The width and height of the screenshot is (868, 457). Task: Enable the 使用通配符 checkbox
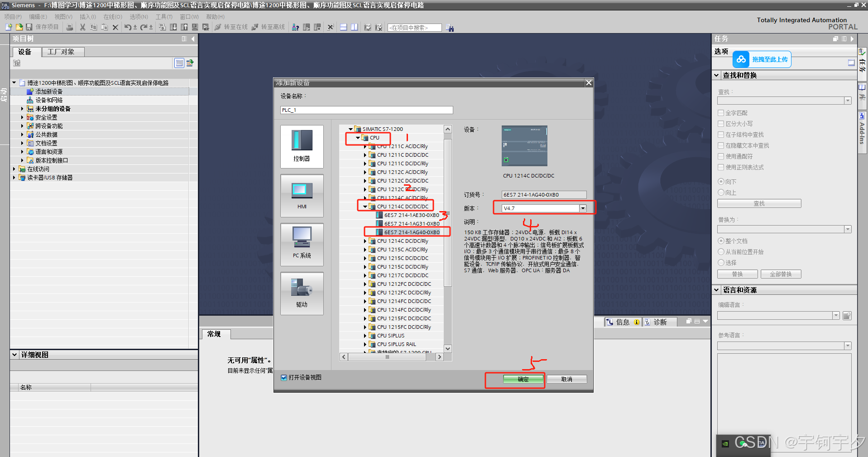pos(721,156)
